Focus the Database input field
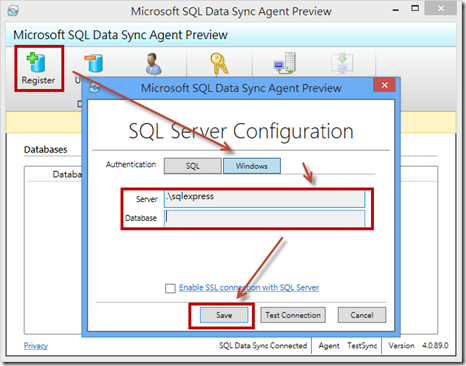The image size is (466, 366). 264,218
